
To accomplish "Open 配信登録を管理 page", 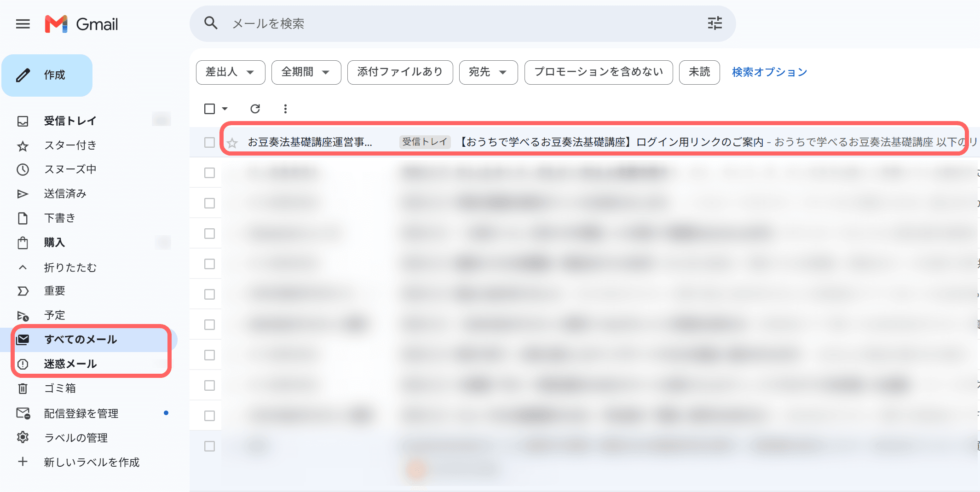I will coord(81,413).
